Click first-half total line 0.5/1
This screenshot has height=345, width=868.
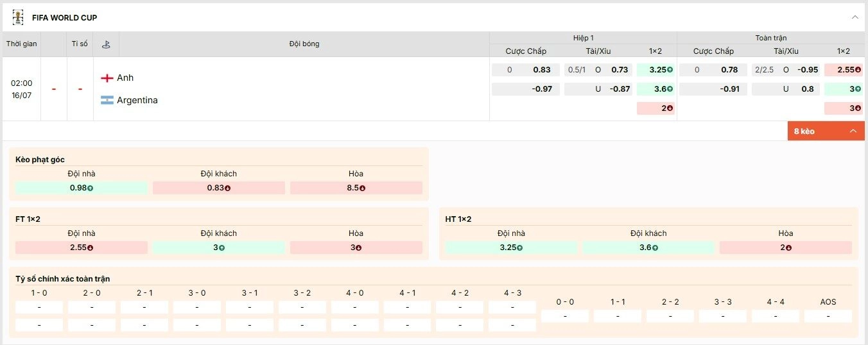[x=577, y=70]
